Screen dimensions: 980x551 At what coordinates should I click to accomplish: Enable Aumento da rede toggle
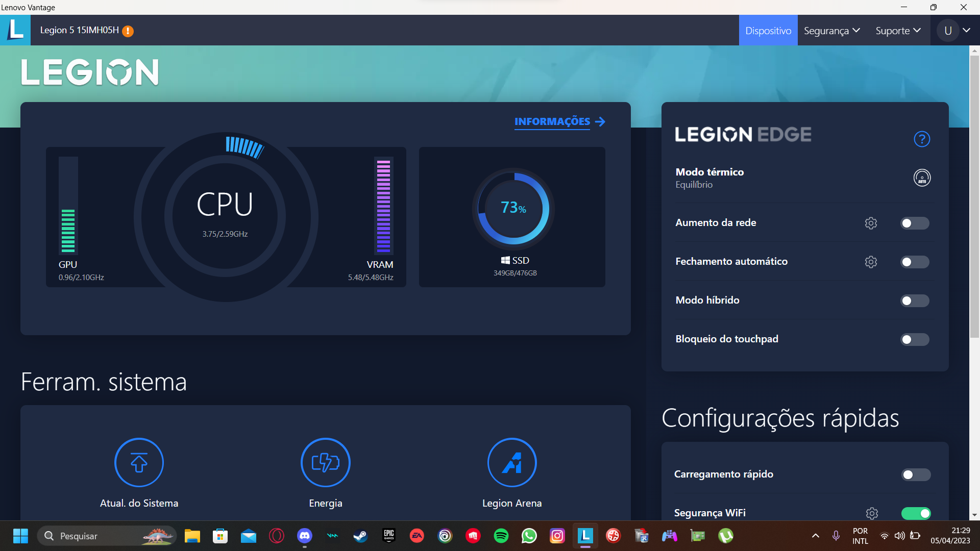coord(915,223)
